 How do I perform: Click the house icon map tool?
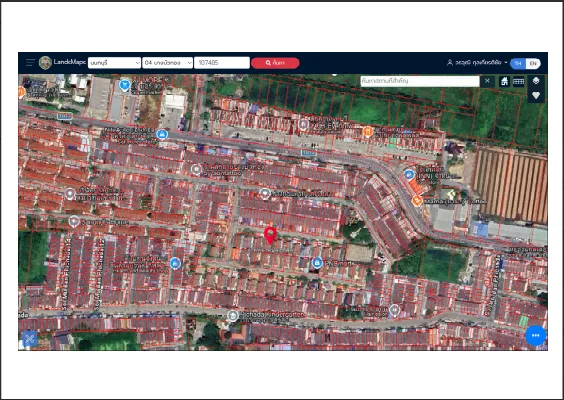pos(504,81)
